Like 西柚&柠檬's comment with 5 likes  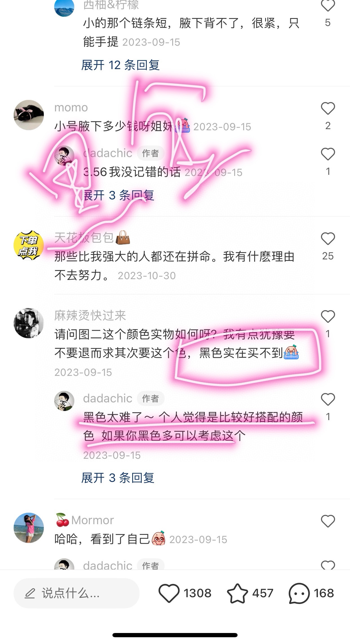pos(328,5)
